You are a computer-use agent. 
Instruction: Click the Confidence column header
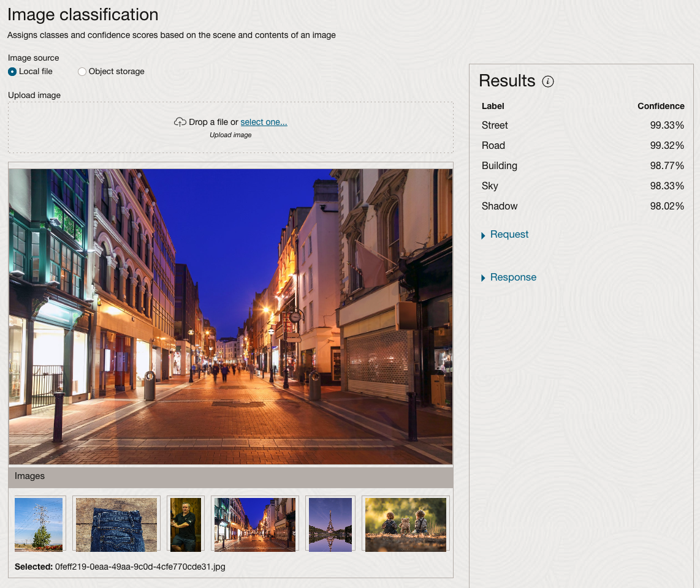[x=660, y=106]
